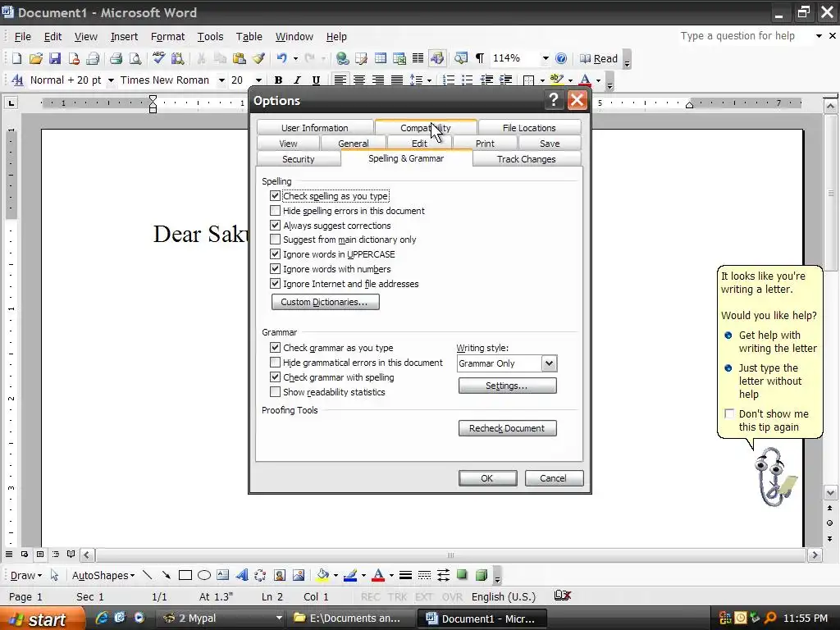Click in the Type a question for help box
This screenshot has height=630, width=840.
click(746, 36)
